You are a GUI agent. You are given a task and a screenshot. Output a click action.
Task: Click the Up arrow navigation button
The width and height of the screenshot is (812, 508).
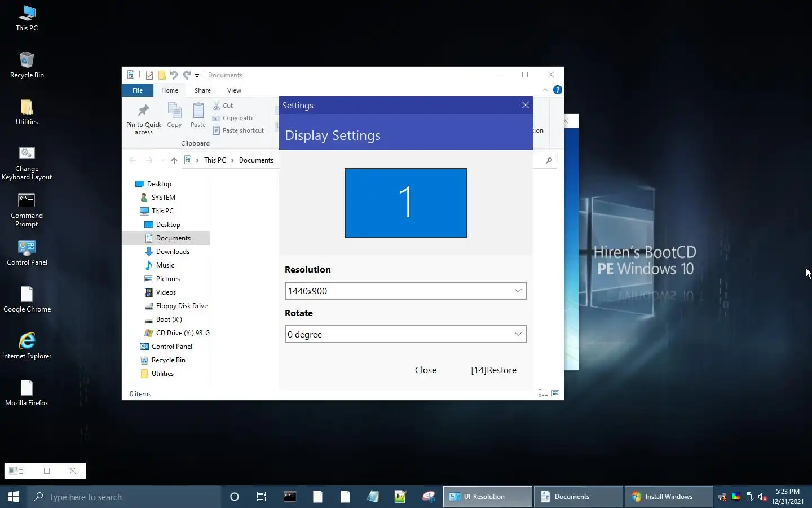174,160
